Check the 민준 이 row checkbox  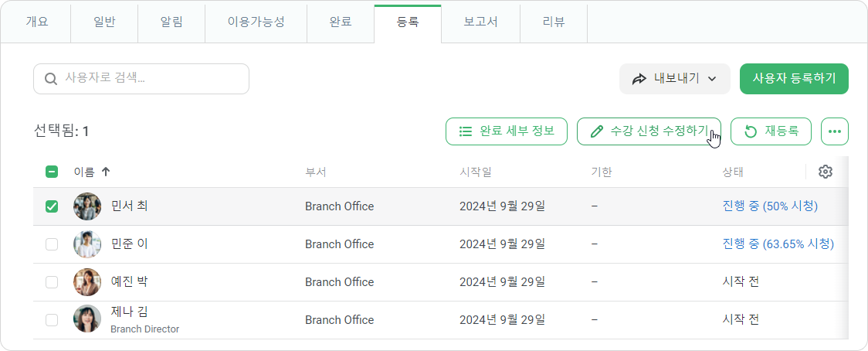point(52,244)
